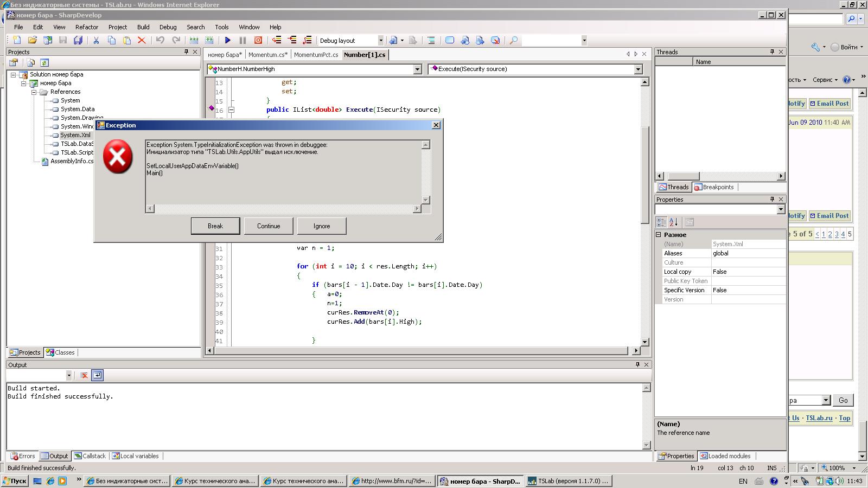The height and width of the screenshot is (488, 868).
Task: Sort properties alphabetically with A-Z icon
Action: [x=674, y=222]
